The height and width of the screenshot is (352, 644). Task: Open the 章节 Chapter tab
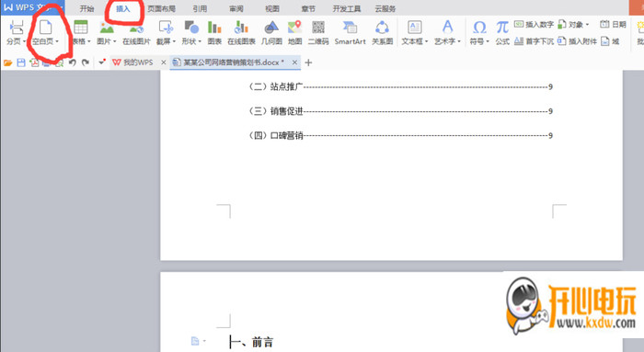click(308, 8)
